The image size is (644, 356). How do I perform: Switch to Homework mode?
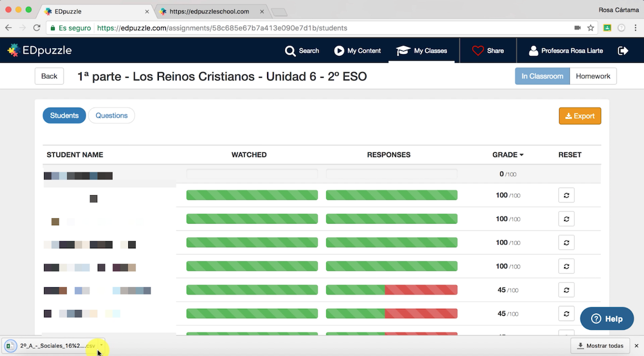pos(593,76)
